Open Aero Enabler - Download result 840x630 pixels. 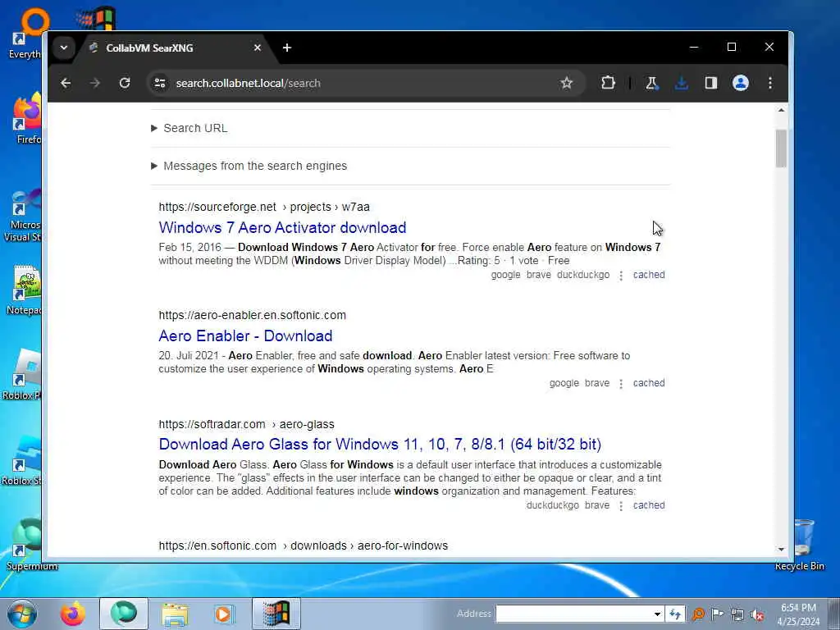[x=245, y=336]
